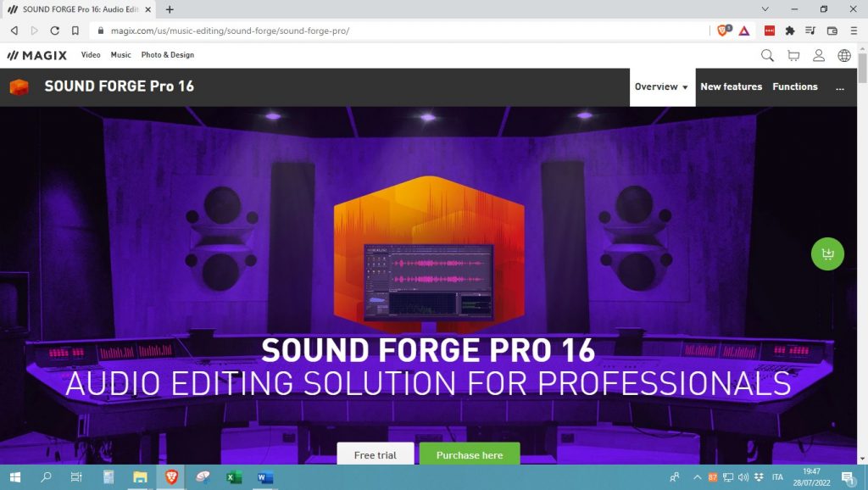This screenshot has width=868, height=490.
Task: Expand the Overview dropdown menu
Action: [661, 86]
